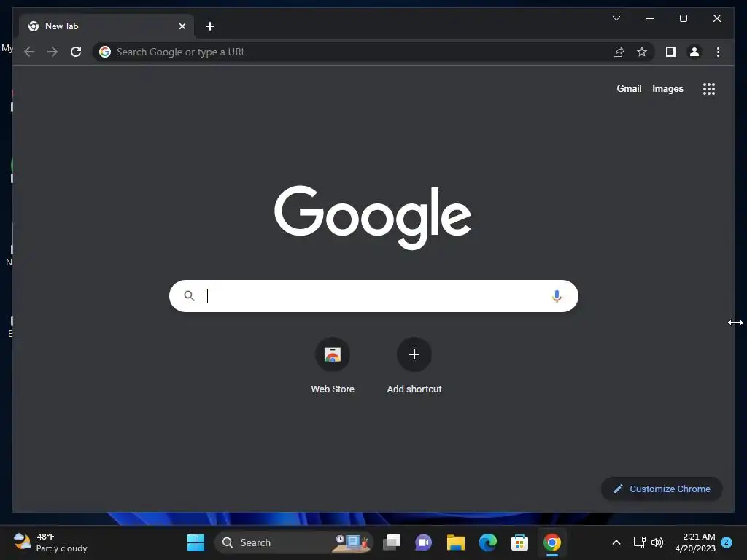Viewport: 747px width, 560px height.
Task: Open the Chrome three-dot menu
Action: click(718, 52)
